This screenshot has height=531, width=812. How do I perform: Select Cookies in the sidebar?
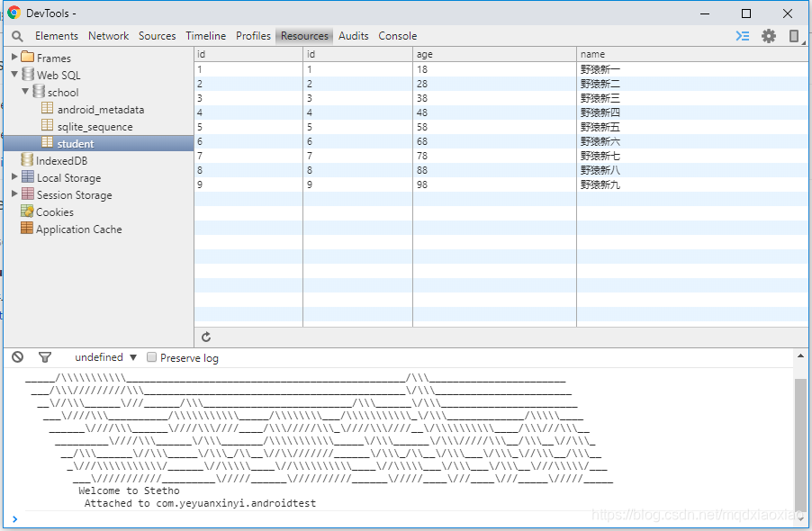click(x=55, y=212)
